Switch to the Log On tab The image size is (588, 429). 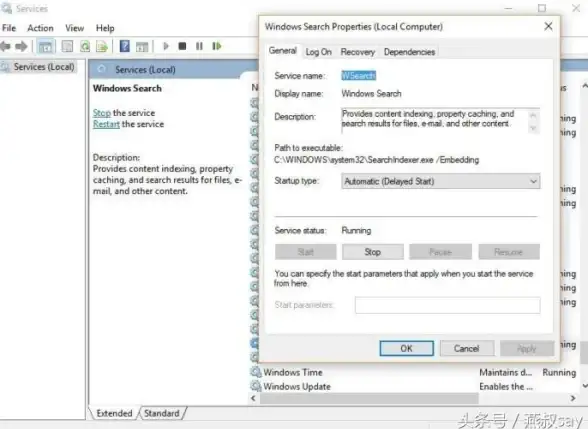tap(318, 52)
